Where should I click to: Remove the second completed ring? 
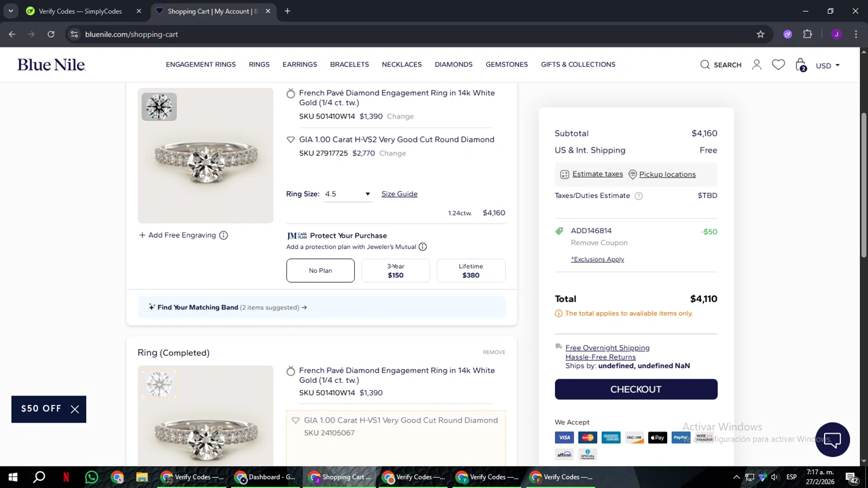coord(494,353)
